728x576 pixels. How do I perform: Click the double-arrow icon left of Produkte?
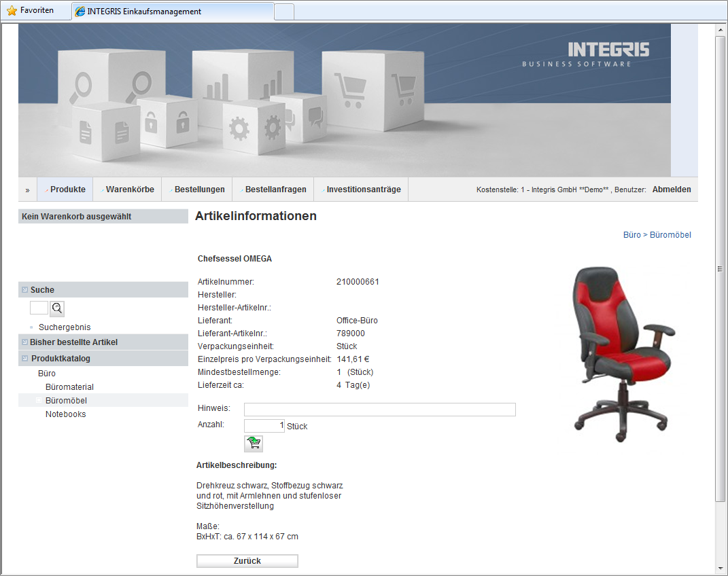(27, 190)
